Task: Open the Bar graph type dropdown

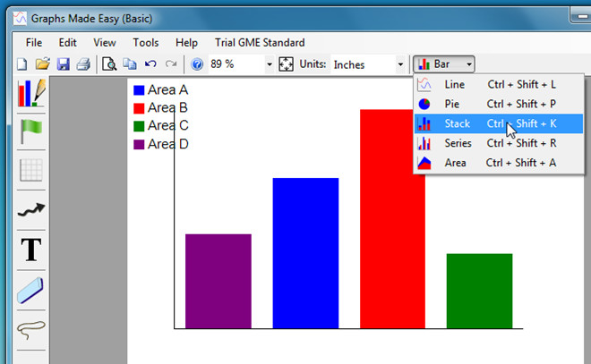Action: 444,64
